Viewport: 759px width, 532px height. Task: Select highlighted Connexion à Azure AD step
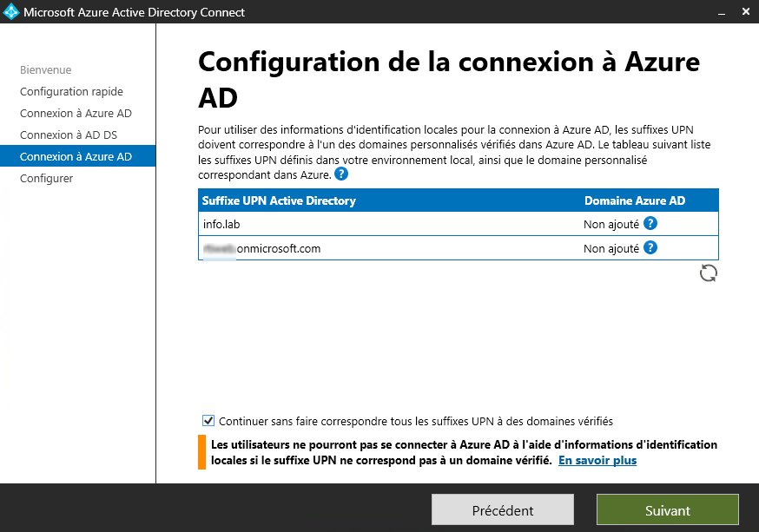(78, 156)
